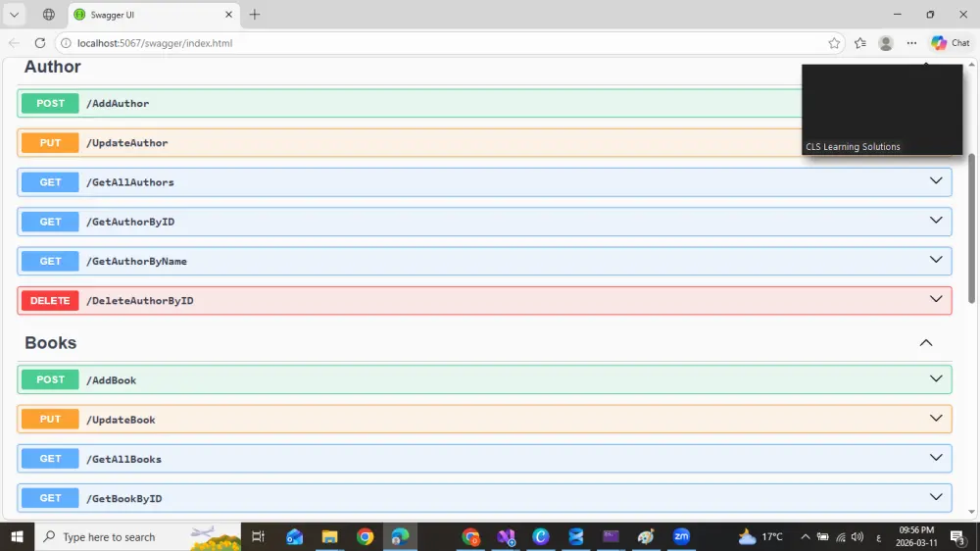Expand /AddBook using its chevron

point(936,378)
